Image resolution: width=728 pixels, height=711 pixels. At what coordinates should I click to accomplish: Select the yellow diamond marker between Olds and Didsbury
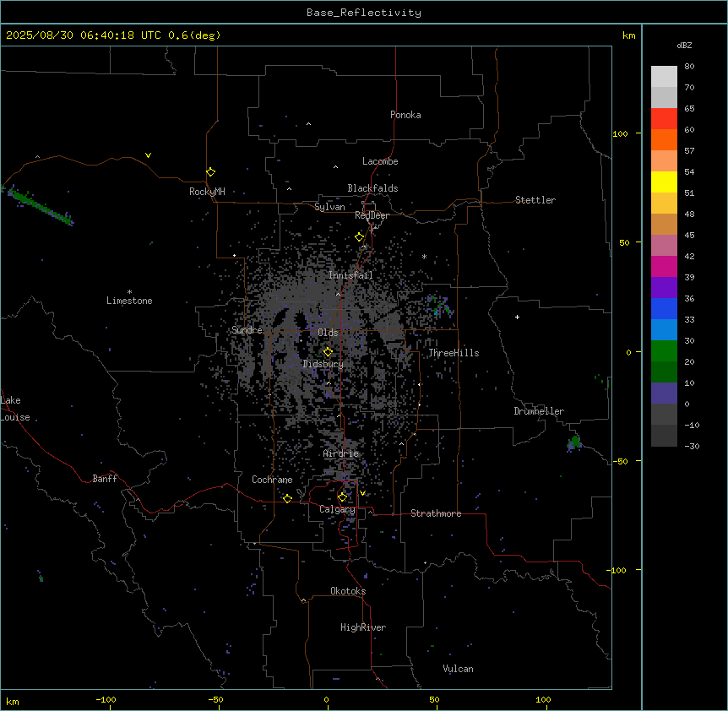328,352
